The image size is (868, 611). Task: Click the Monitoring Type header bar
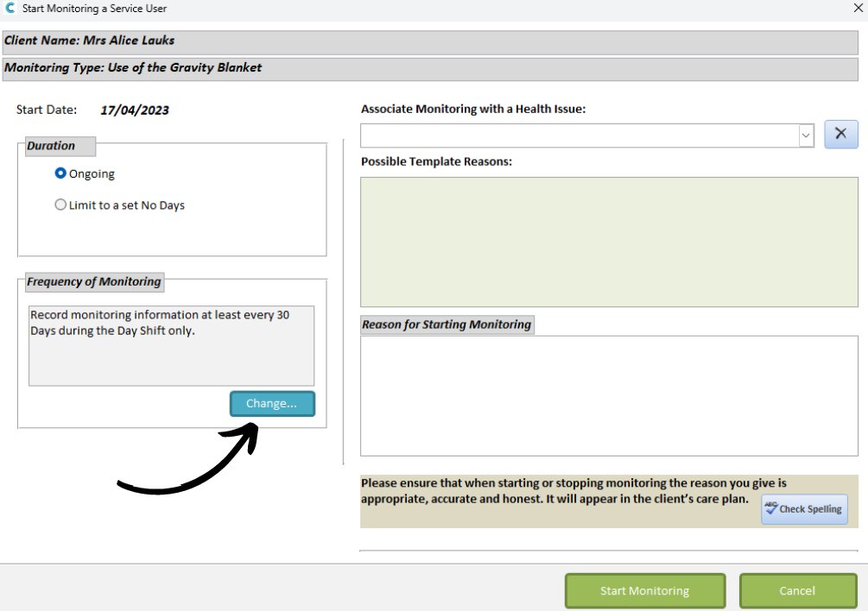click(430, 68)
